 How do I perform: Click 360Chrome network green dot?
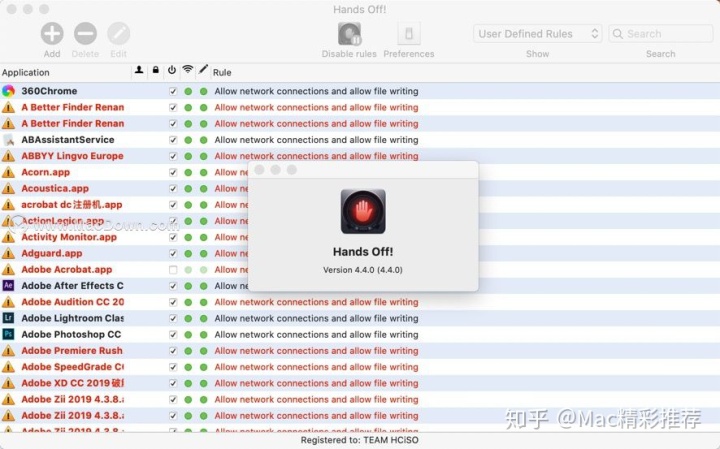point(188,91)
